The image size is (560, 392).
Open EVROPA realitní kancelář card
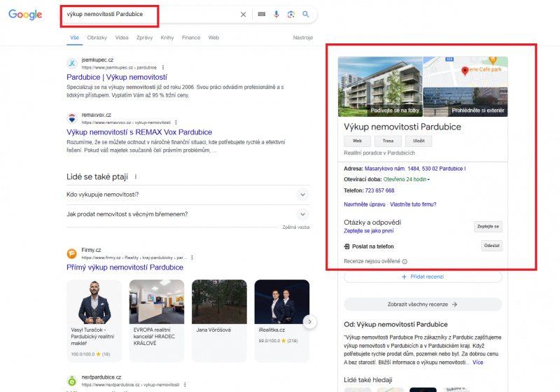tap(156, 321)
